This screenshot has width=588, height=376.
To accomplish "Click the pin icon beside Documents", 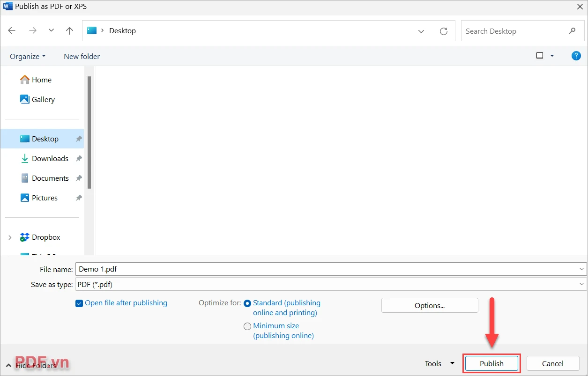I will pyautogui.click(x=79, y=178).
